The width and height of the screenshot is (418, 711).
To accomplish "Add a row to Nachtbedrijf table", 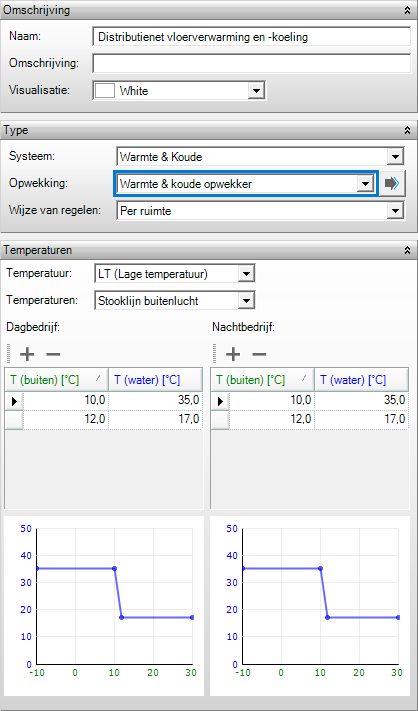I will pos(233,354).
